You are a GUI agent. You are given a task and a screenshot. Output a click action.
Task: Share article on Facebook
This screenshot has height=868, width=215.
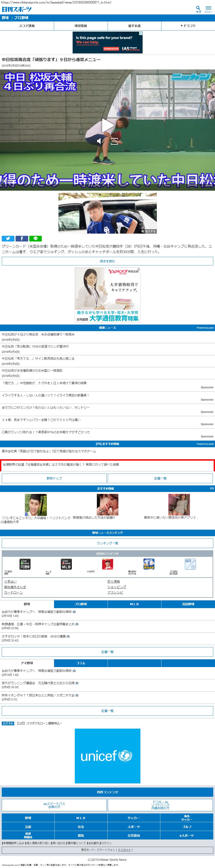click(22, 239)
